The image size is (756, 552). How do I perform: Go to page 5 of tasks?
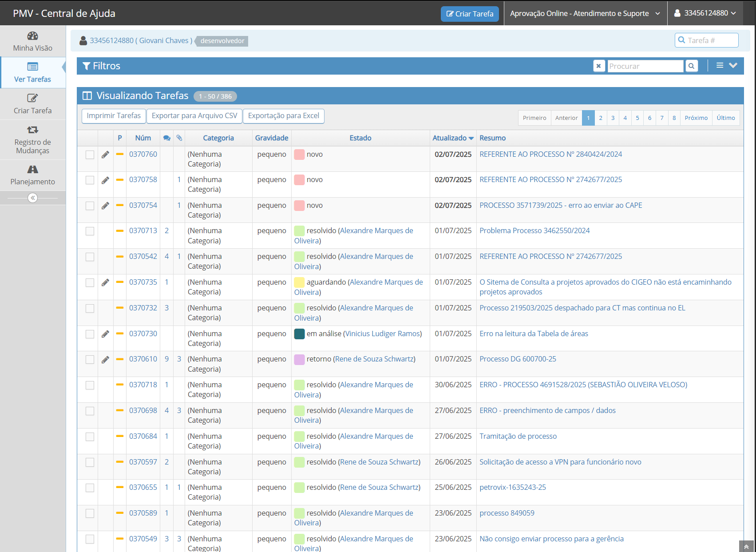point(637,118)
